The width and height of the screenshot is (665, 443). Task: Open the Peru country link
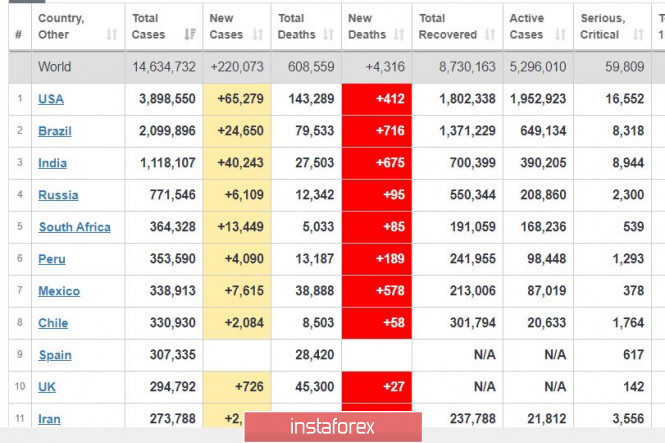pyautogui.click(x=52, y=259)
